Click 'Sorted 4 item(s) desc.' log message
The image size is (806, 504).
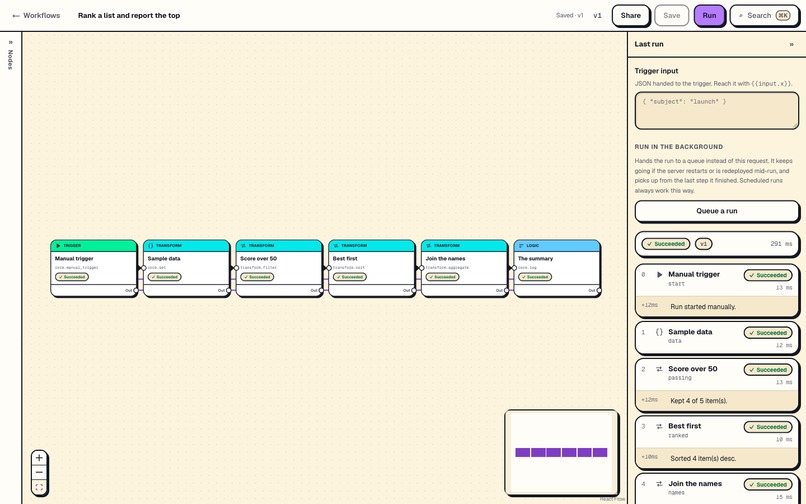click(703, 458)
